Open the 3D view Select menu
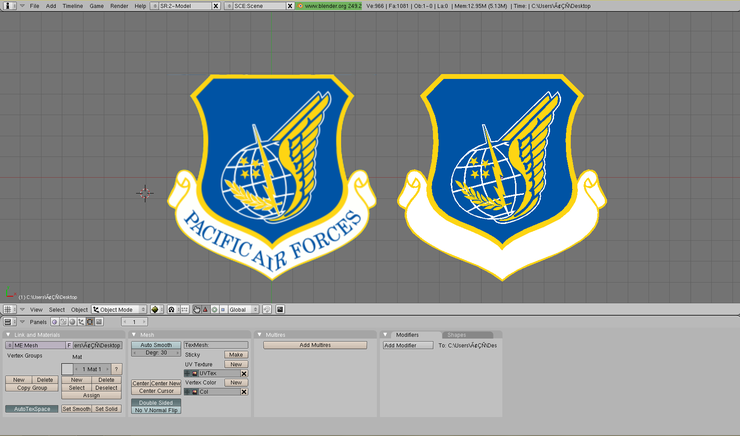 coord(57,310)
